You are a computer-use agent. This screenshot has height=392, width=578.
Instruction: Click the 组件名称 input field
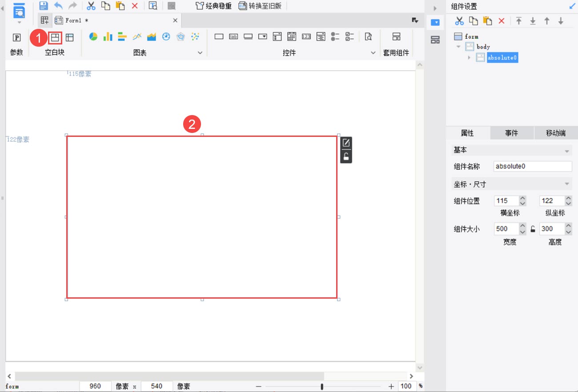pos(533,166)
